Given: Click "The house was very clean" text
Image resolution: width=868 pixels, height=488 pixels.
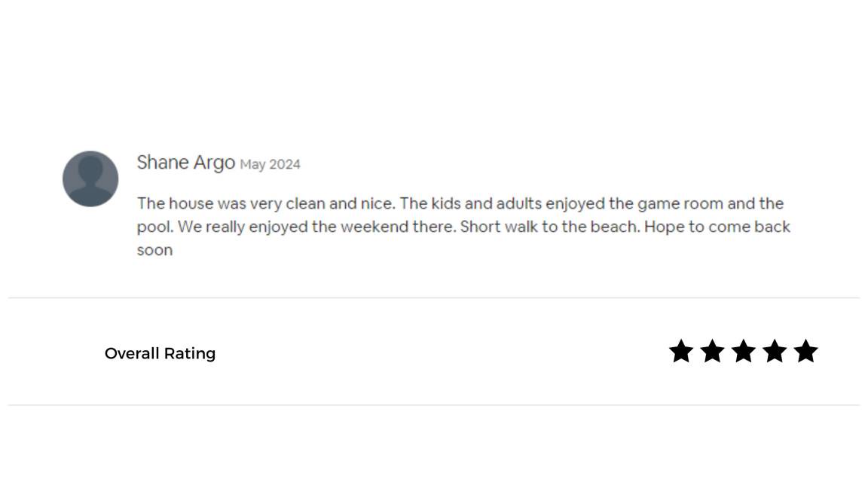Looking at the screenshot, I should [209, 203].
